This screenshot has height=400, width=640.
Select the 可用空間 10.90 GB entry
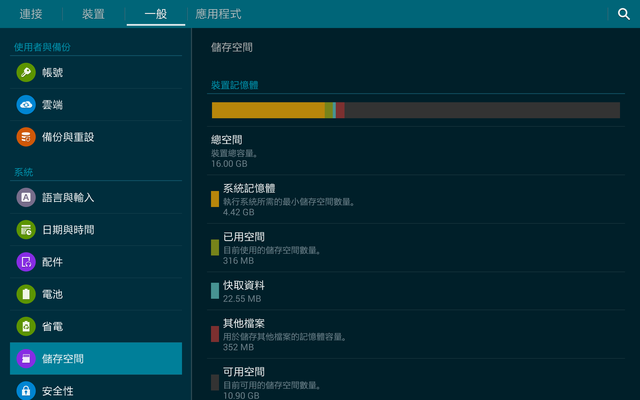pos(416,380)
